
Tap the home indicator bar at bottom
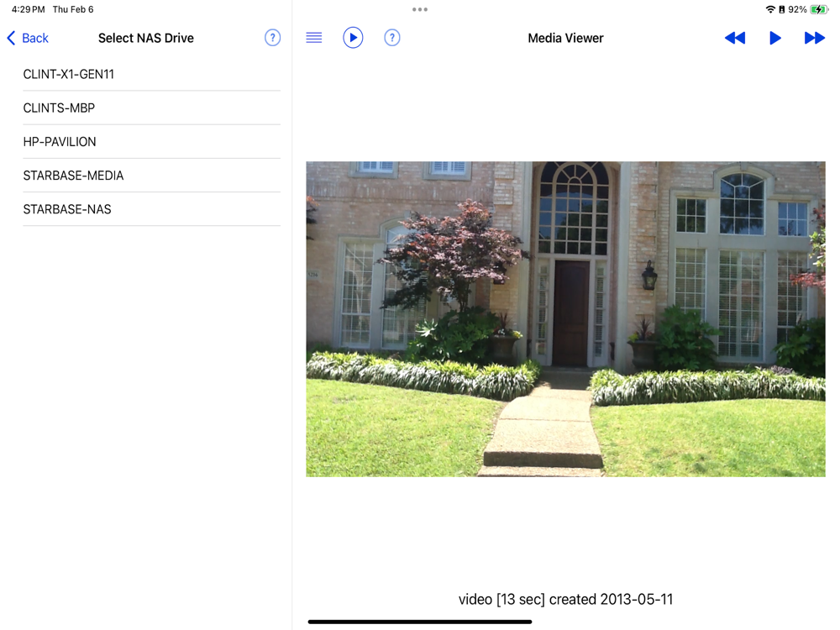point(420,622)
